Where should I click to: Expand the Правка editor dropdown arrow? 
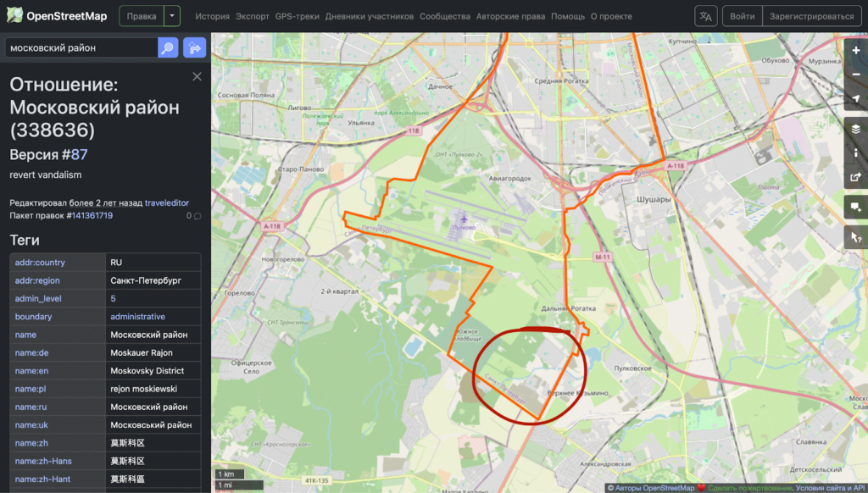pyautogui.click(x=172, y=16)
